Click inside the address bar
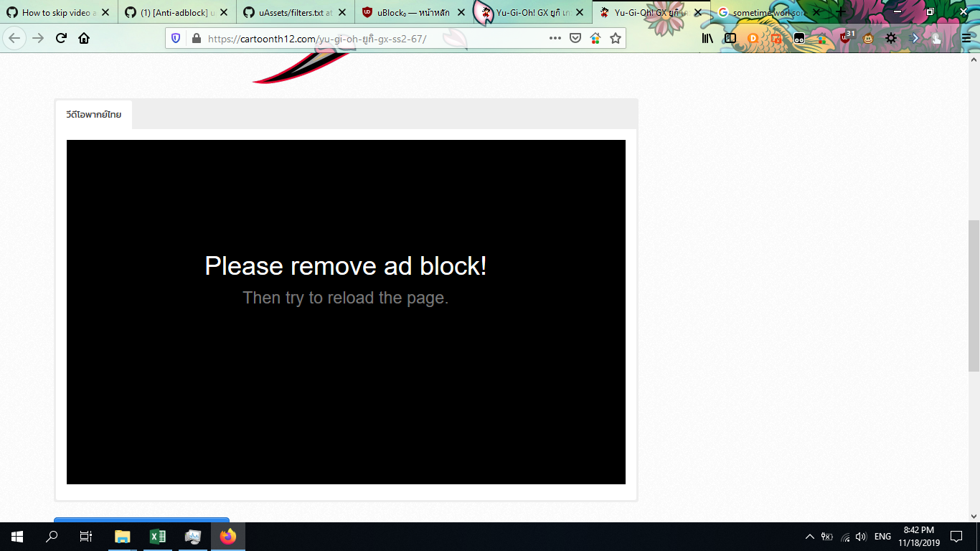The height and width of the screenshot is (551, 980). point(359,39)
